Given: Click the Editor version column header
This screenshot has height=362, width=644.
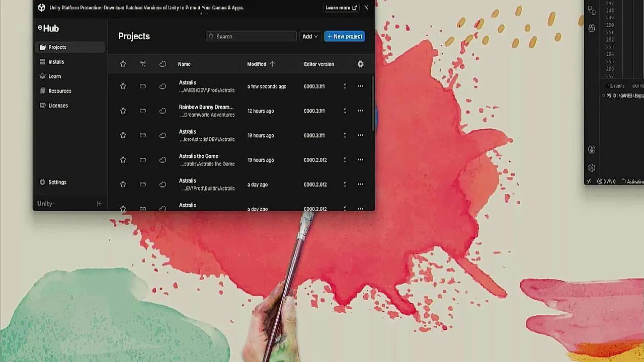Looking at the screenshot, I should point(319,64).
